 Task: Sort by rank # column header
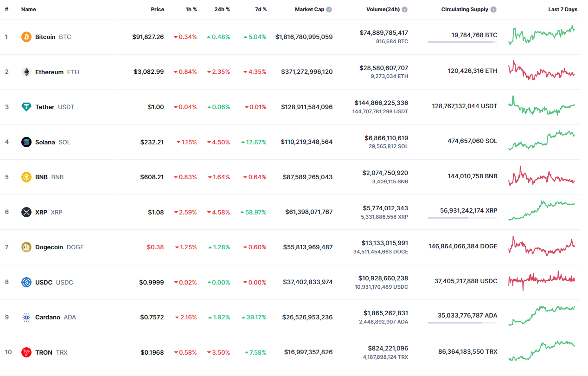[x=6, y=9]
